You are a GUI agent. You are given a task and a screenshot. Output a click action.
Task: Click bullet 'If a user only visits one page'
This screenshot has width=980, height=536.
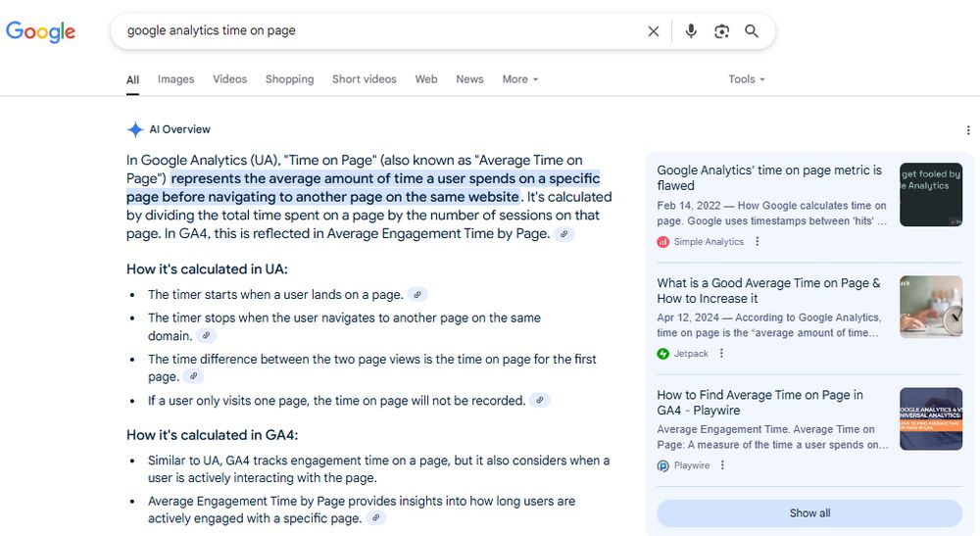tap(337, 401)
